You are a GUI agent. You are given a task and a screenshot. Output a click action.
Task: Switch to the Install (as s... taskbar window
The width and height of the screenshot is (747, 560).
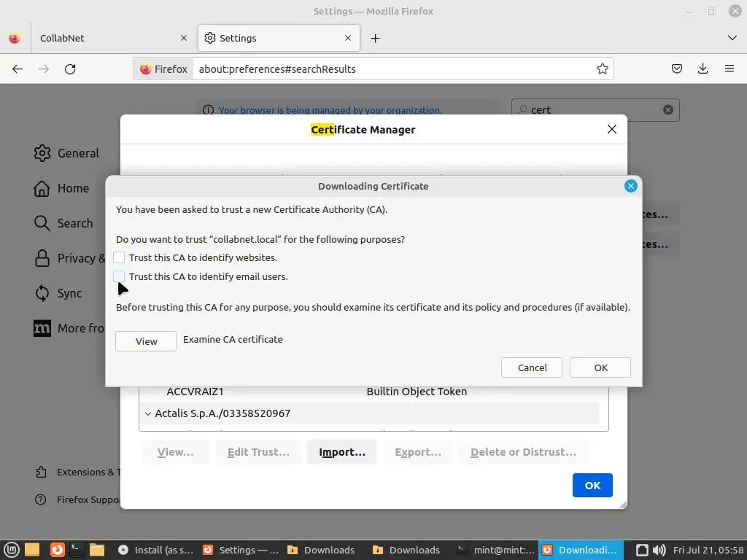coord(156,550)
